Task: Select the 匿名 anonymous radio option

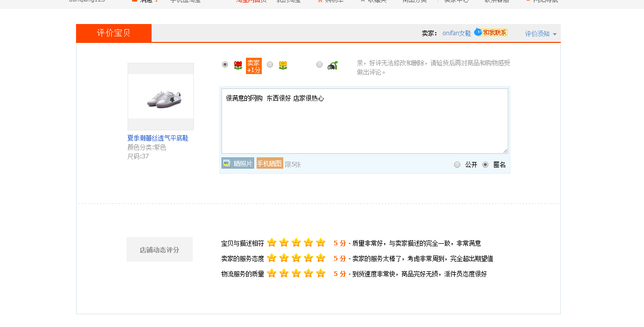Action: (x=485, y=165)
